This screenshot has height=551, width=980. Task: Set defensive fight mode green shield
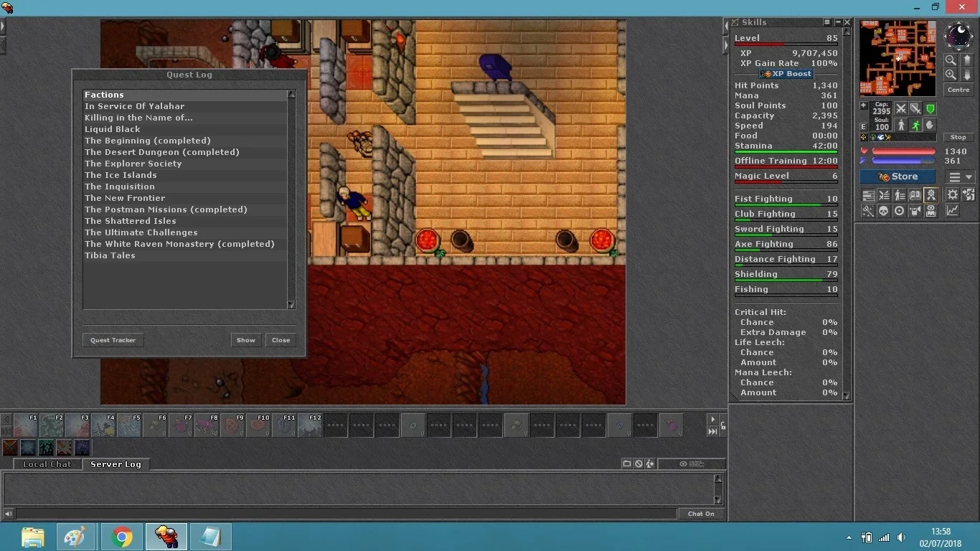point(930,108)
